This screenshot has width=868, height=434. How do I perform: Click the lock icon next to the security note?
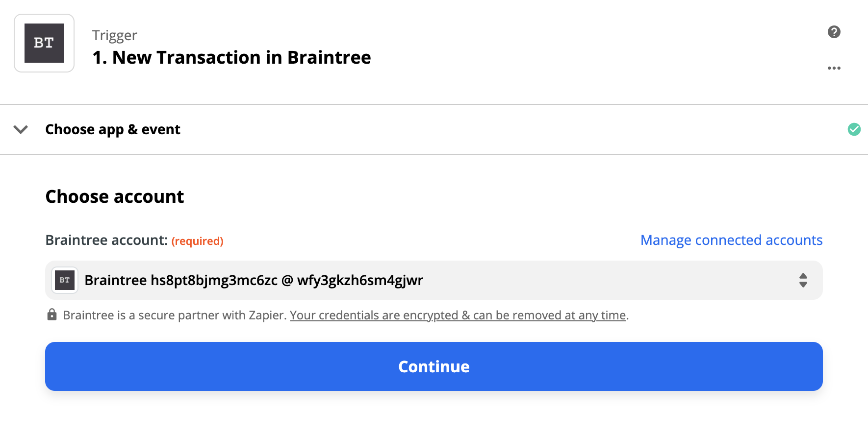(52, 315)
